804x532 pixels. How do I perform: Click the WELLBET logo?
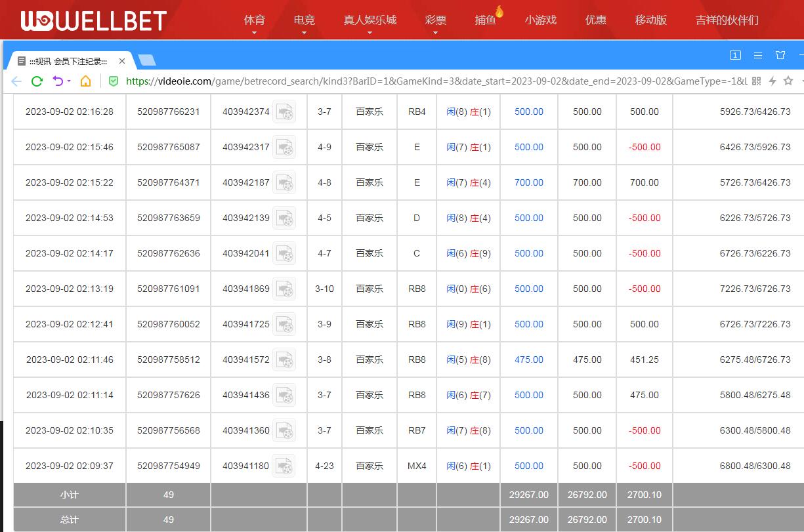(x=94, y=20)
